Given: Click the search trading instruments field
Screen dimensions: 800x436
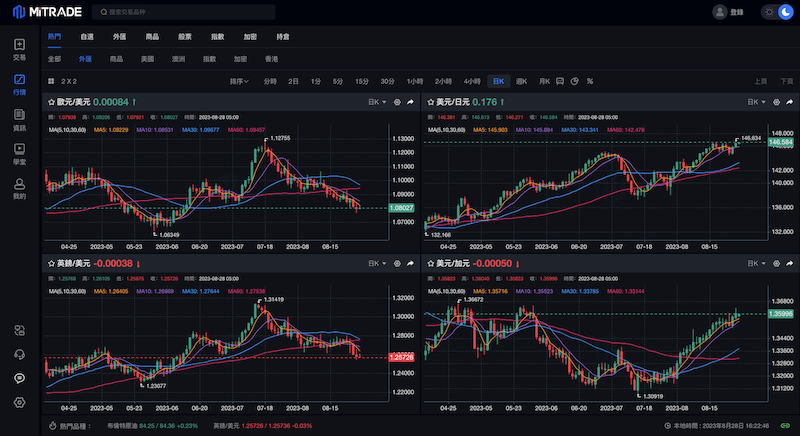Looking at the screenshot, I should coord(160,12).
